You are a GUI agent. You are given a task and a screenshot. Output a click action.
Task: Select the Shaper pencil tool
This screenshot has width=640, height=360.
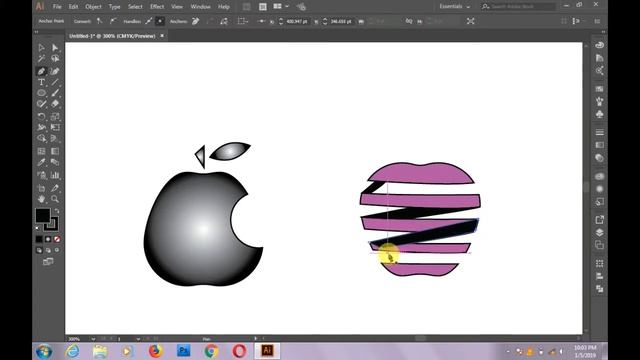tap(42, 104)
